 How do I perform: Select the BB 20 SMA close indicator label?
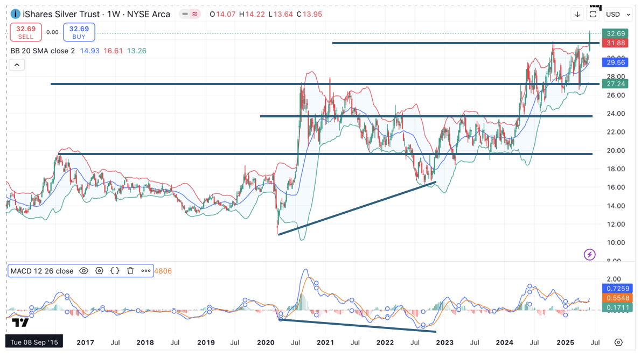coord(43,51)
